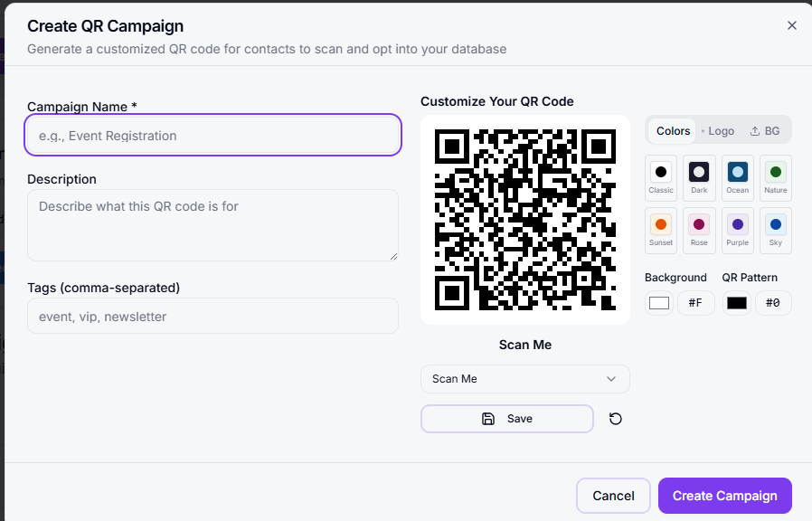Apply the Classic color preset
Image resolution: width=812 pixels, height=521 pixels.
660,178
